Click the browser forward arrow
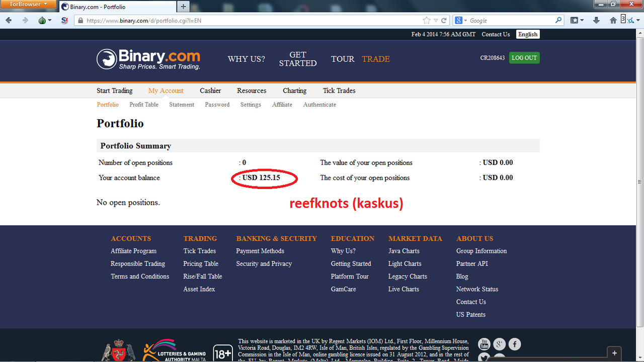Viewport: 644px width, 362px height. (x=25, y=21)
